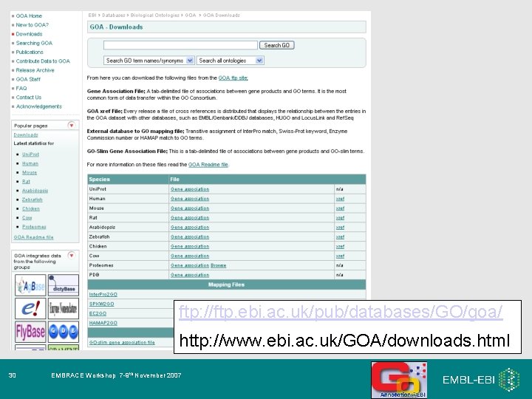The image size is (532, 399).
Task: Open Cow xref file link
Action: tap(340, 256)
